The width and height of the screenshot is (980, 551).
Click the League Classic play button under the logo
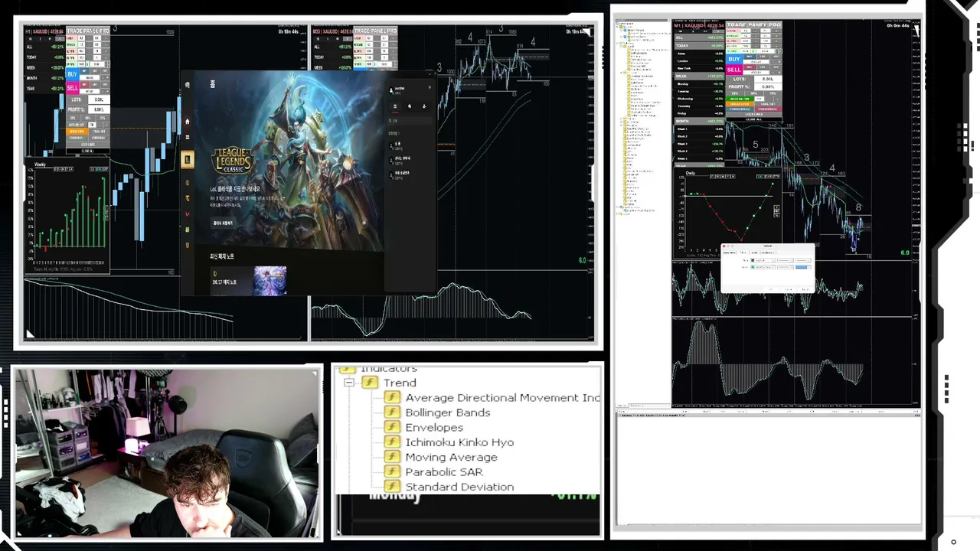click(x=222, y=223)
